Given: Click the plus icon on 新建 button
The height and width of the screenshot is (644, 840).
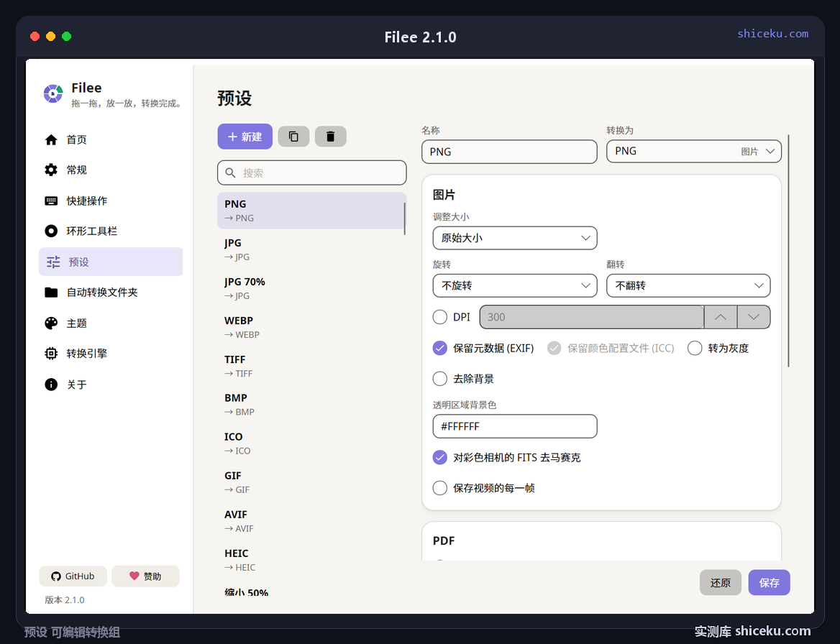Looking at the screenshot, I should tap(232, 137).
